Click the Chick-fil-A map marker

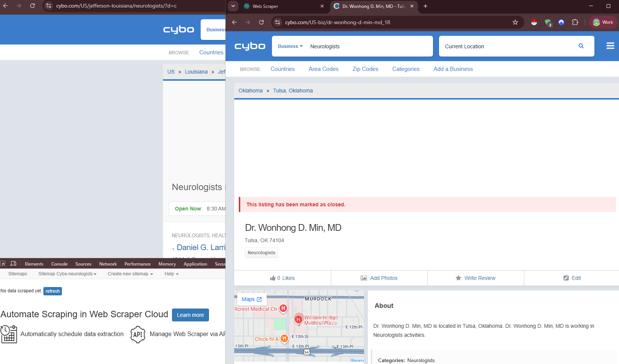coord(284,339)
